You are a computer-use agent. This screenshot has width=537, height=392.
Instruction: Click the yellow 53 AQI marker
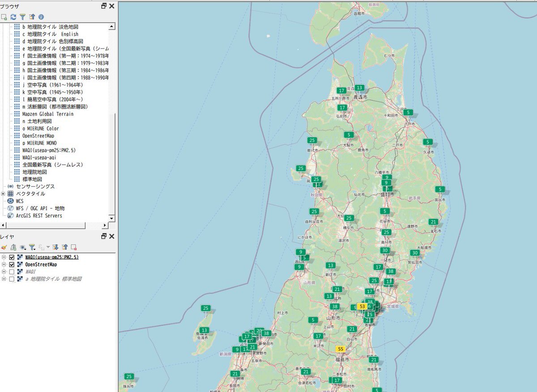click(x=362, y=306)
